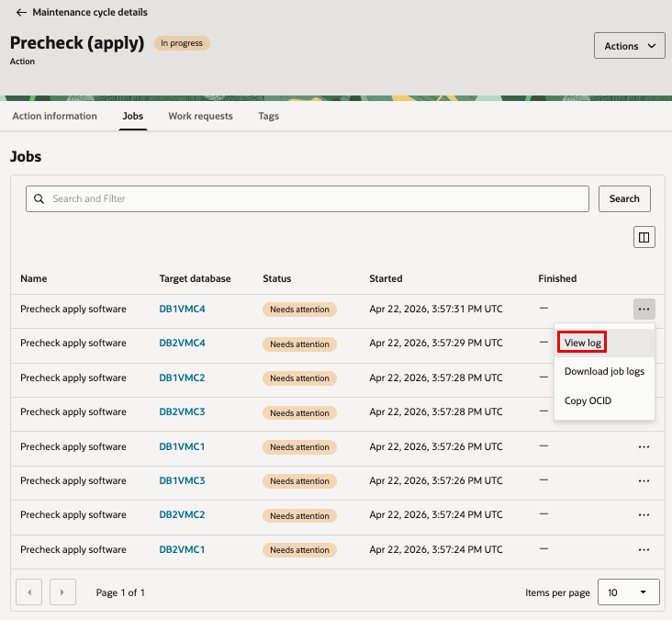Open actions menu for DB1VMC3 row
This screenshot has height=620, width=672.
[x=644, y=481]
